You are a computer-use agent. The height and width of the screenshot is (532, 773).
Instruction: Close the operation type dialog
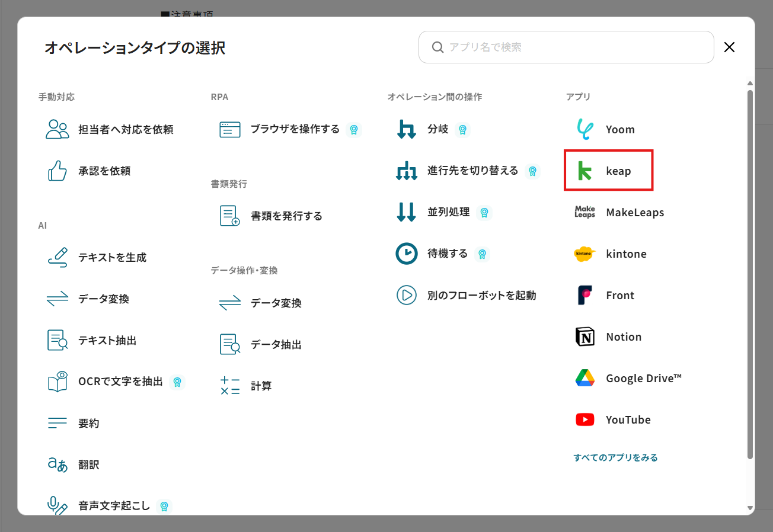tap(729, 47)
